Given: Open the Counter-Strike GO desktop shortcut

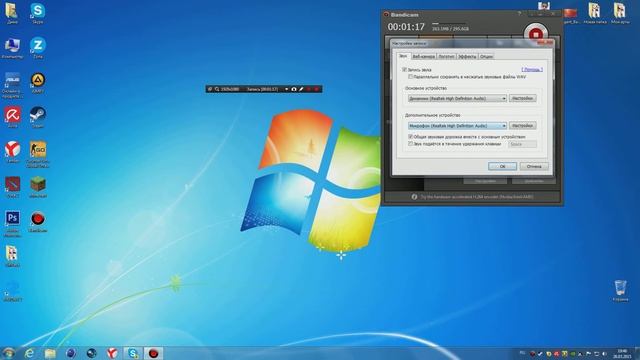Looking at the screenshot, I should click(x=38, y=154).
